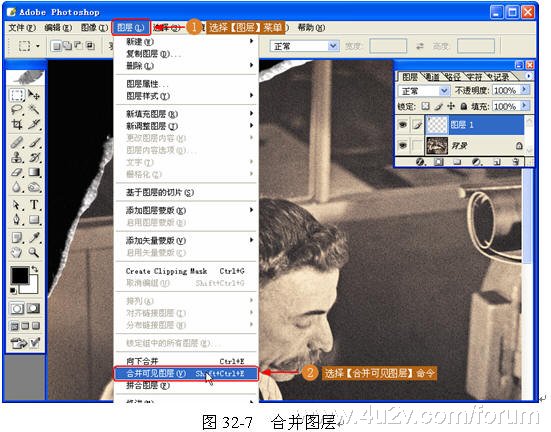The width and height of the screenshot is (551, 432).
Task: Open the layer blend mode 正常 dropdown
Action: pyautogui.click(x=424, y=91)
